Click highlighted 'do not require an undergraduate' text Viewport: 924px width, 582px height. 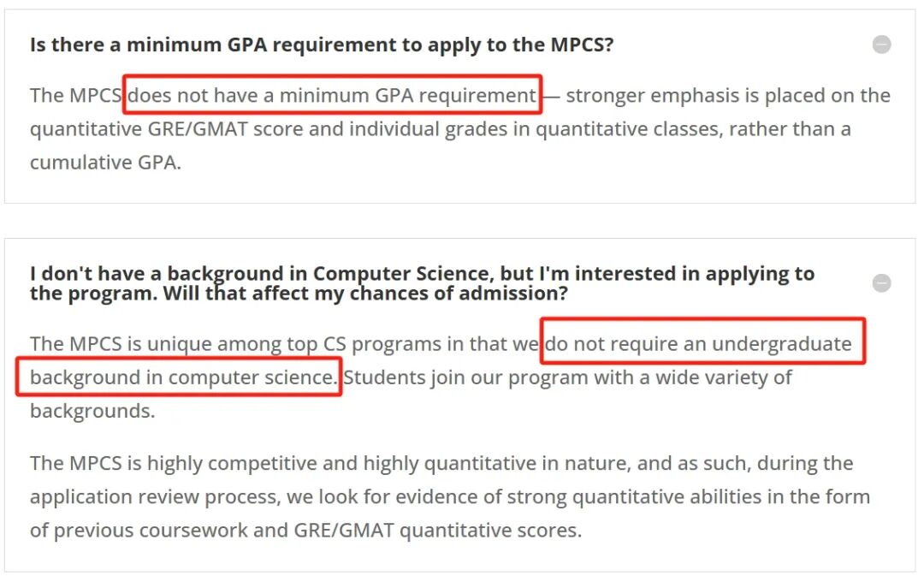click(698, 344)
